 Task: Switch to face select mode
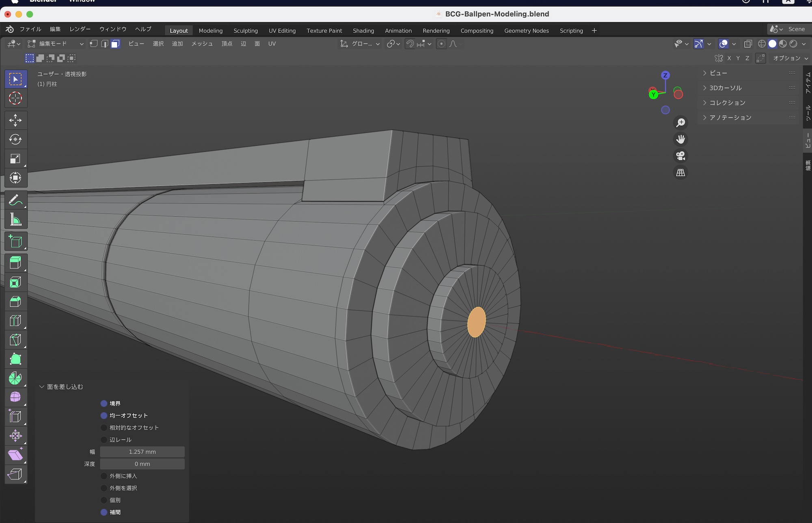coord(115,44)
